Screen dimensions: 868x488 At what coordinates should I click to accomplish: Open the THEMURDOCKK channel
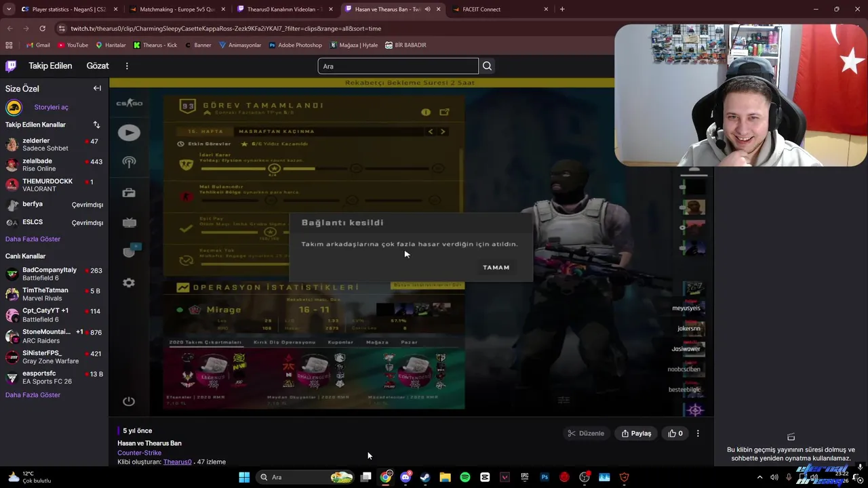pyautogui.click(x=54, y=185)
